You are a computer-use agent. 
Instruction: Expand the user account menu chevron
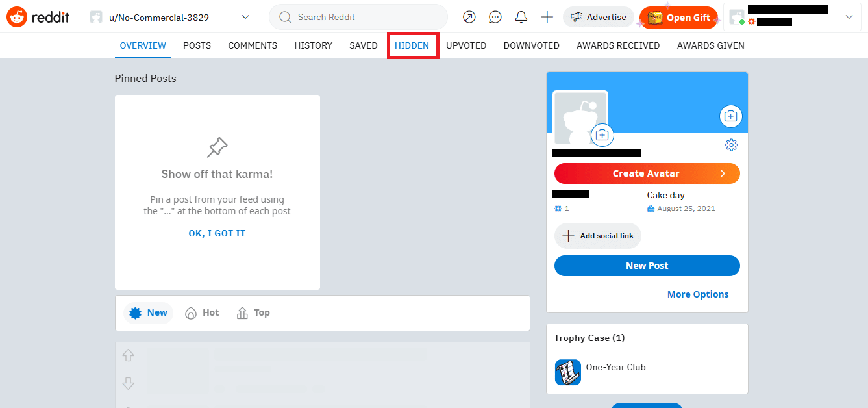click(849, 18)
